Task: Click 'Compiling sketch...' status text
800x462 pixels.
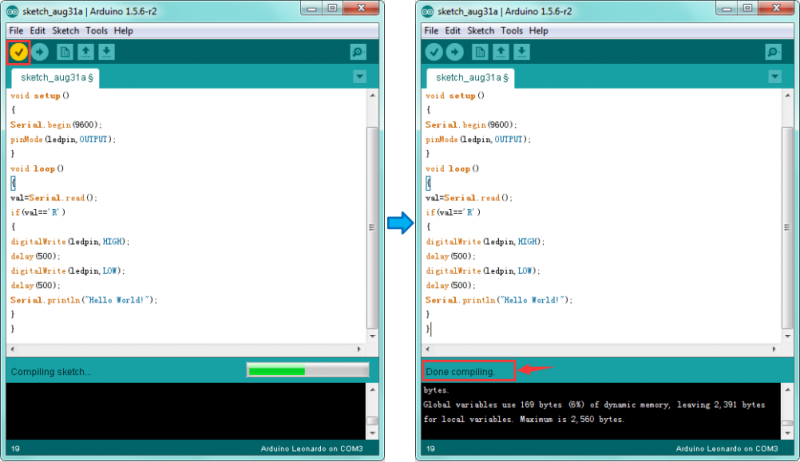Action: point(51,372)
